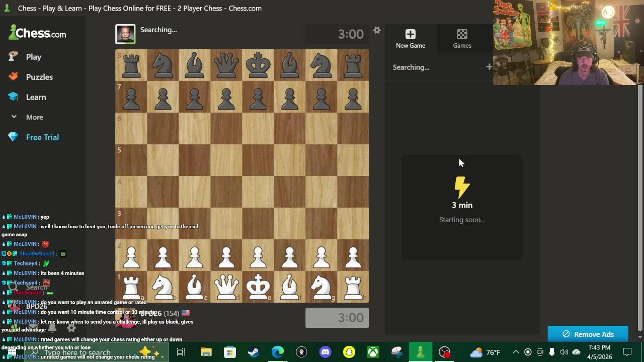Open Discord from the taskbar
This screenshot has width=644, height=362.
tap(325, 352)
